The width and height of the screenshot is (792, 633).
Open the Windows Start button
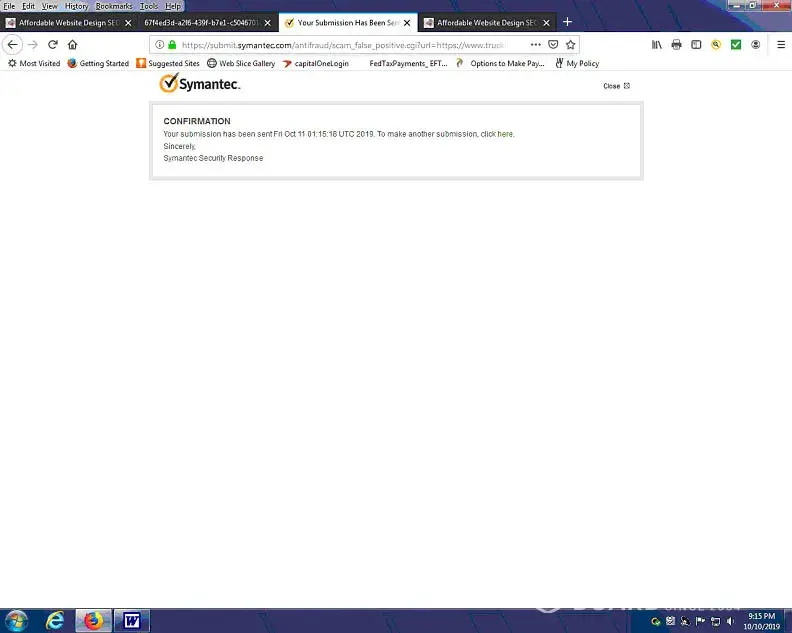click(x=16, y=620)
